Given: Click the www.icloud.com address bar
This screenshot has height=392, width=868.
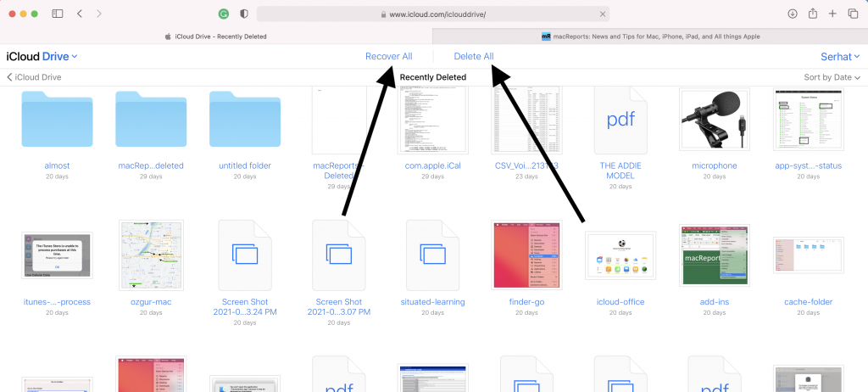Looking at the screenshot, I should point(433,14).
